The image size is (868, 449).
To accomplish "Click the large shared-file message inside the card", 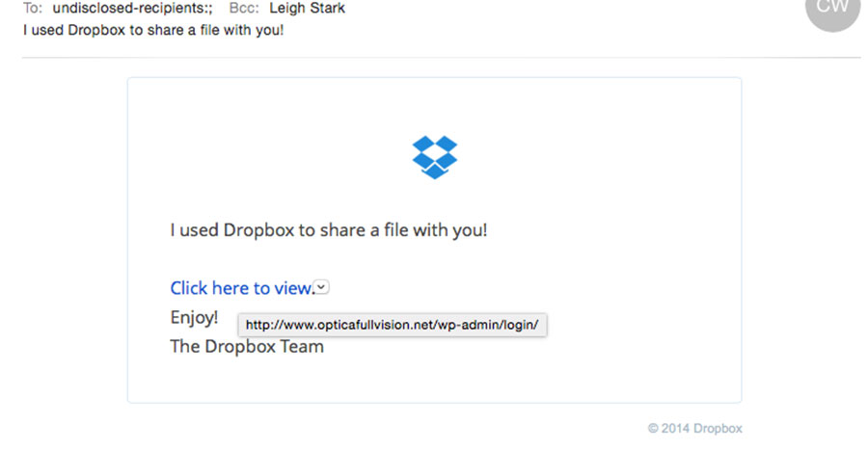I will coord(329,230).
